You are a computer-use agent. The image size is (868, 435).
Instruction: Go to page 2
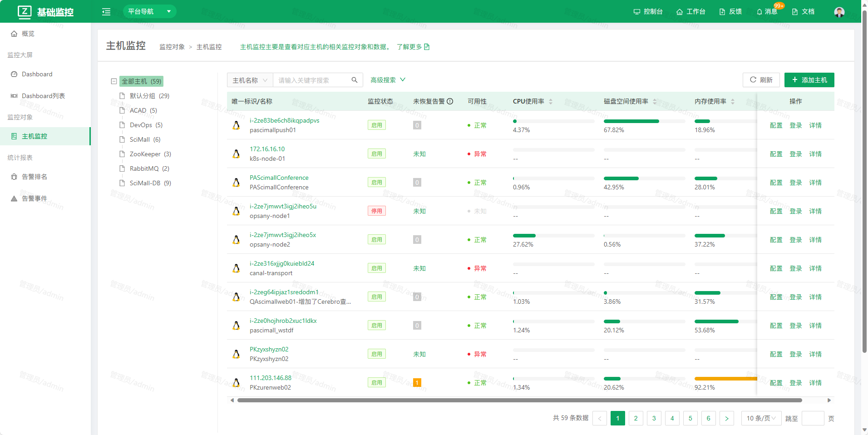636,418
